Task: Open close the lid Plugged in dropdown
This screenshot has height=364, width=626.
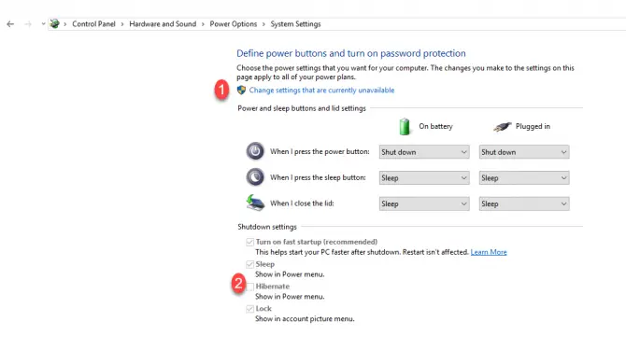Action: [x=524, y=203]
